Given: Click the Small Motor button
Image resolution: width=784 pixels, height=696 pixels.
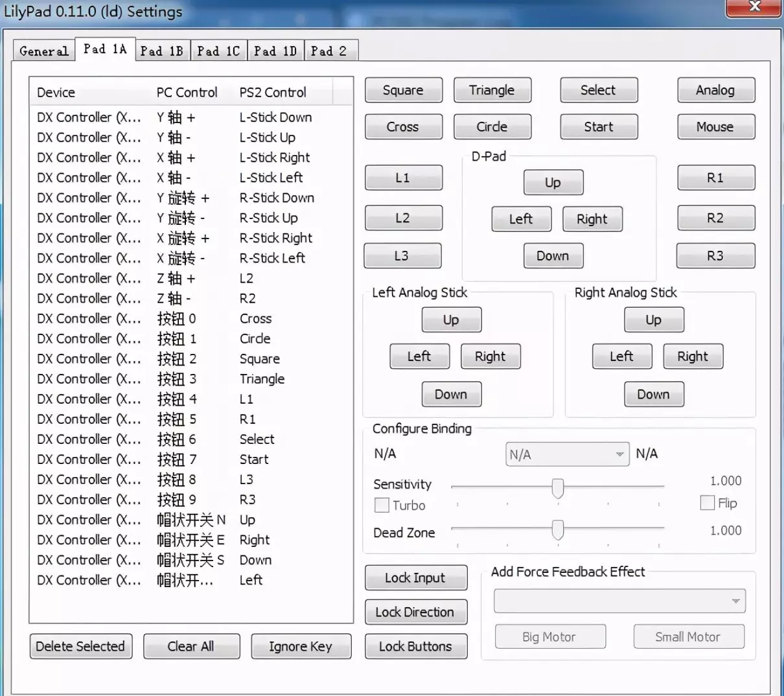Looking at the screenshot, I should [689, 636].
